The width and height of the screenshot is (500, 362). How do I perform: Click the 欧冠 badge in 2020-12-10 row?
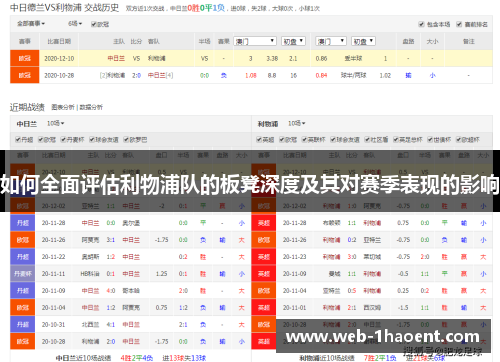25,58
